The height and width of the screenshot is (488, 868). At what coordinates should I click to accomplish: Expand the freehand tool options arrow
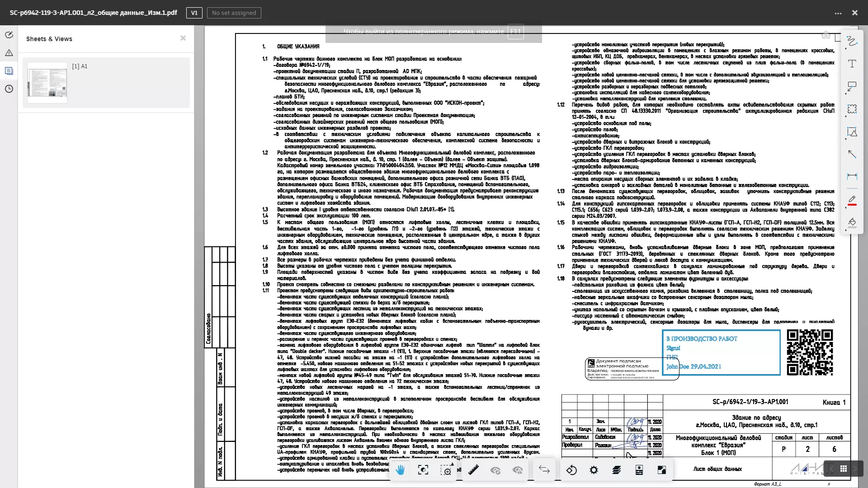pos(846,49)
